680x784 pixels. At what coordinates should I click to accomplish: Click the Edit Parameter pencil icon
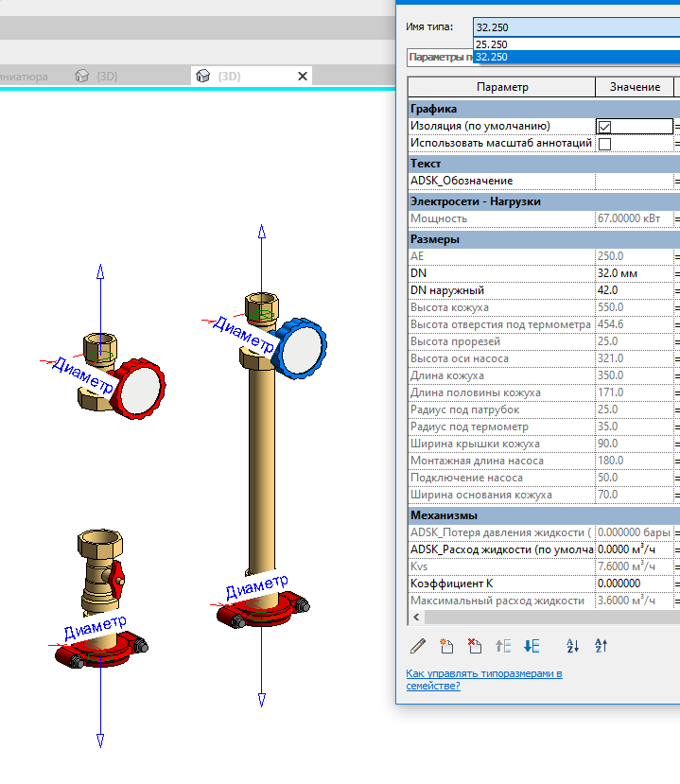(x=418, y=646)
